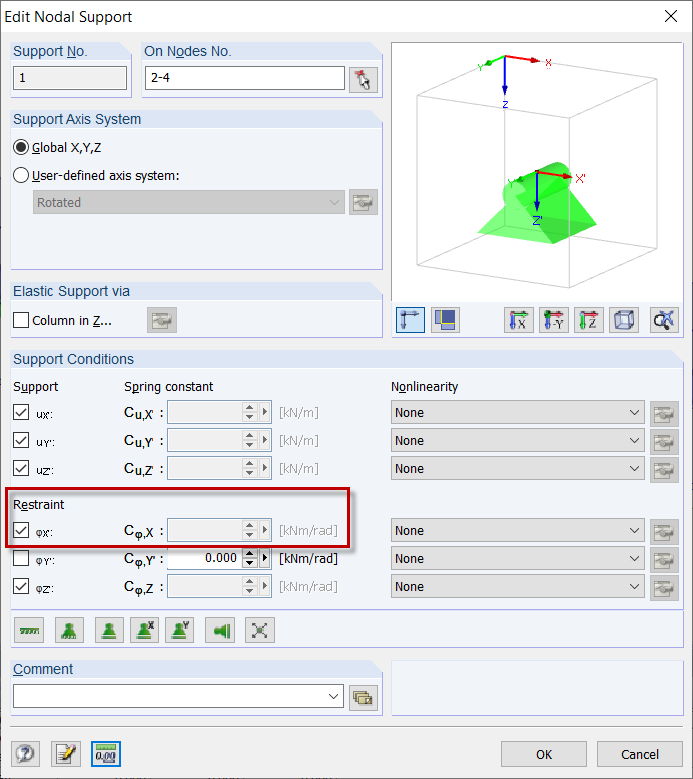Open nonlinearity dropdown for φX
This screenshot has width=693, height=779.
click(518, 531)
